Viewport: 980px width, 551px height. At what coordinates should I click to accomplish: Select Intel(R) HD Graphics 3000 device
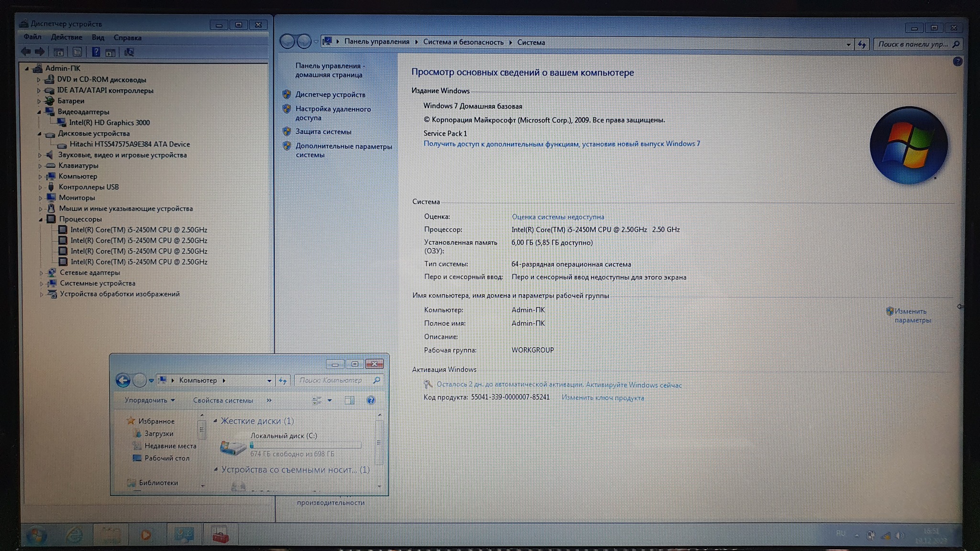(109, 123)
